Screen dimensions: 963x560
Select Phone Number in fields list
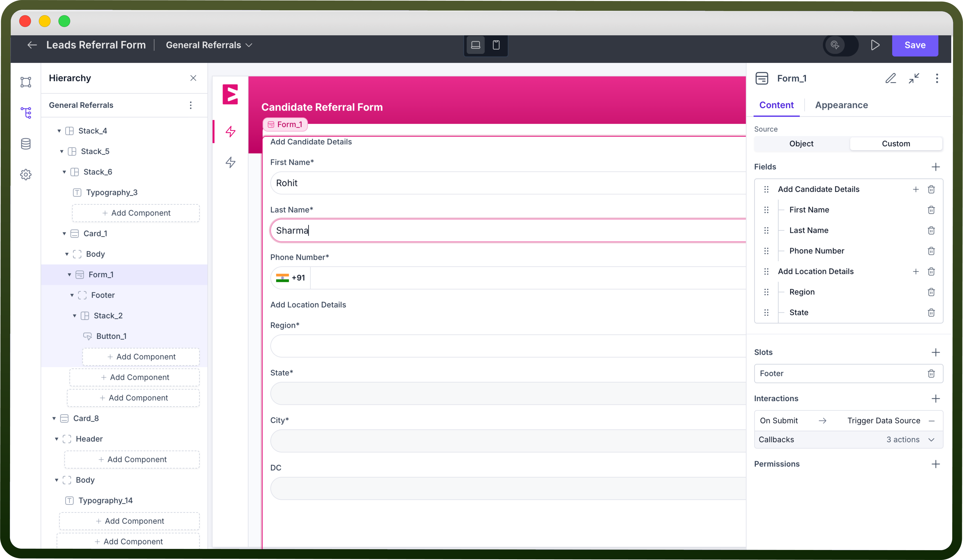click(817, 251)
